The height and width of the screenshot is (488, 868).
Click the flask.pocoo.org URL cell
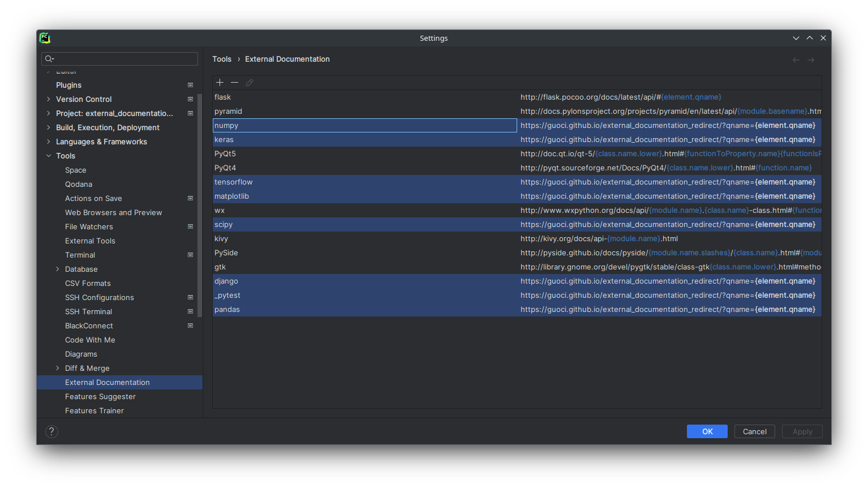coord(669,97)
